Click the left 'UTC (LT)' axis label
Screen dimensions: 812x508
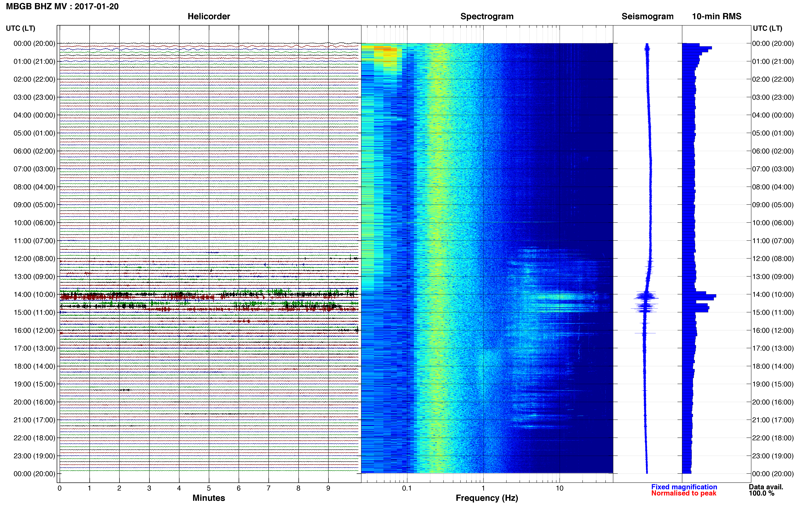pos(21,28)
